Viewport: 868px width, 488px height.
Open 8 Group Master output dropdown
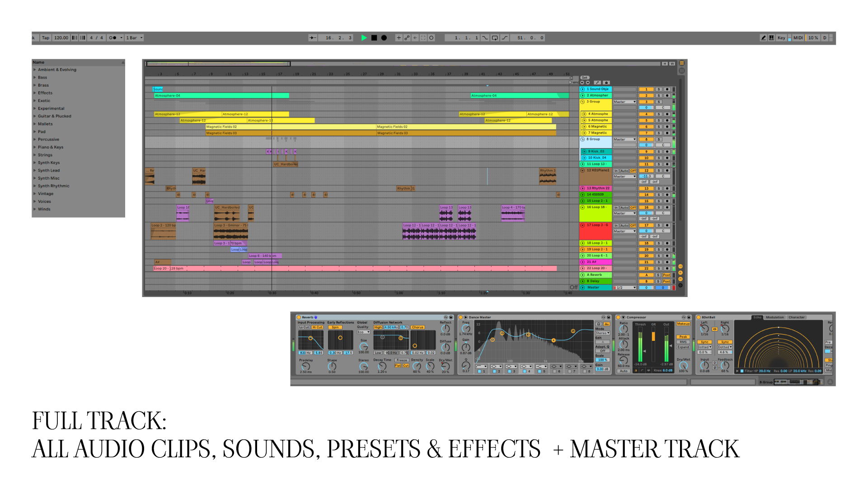(x=625, y=139)
